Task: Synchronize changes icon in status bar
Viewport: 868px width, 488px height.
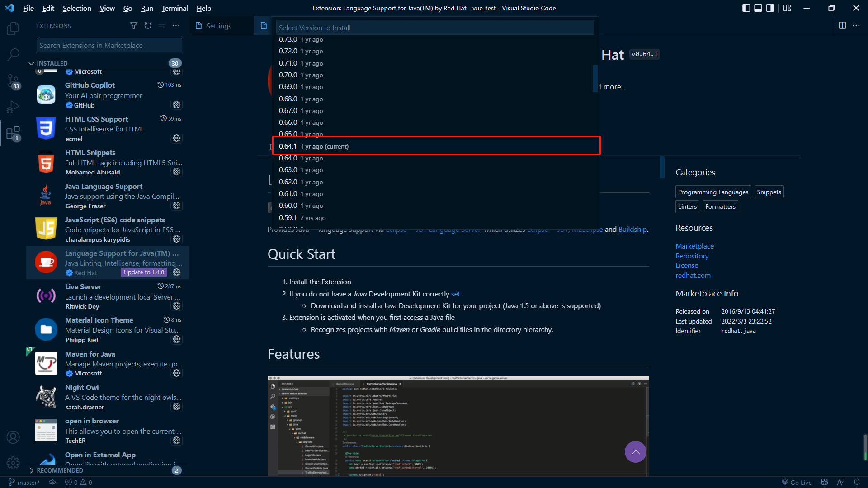Action: pyautogui.click(x=52, y=482)
